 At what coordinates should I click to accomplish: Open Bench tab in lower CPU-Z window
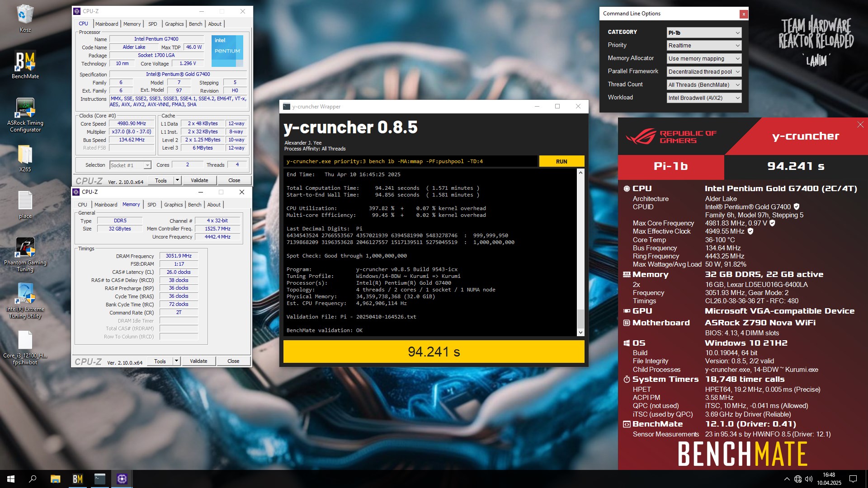[x=194, y=205]
